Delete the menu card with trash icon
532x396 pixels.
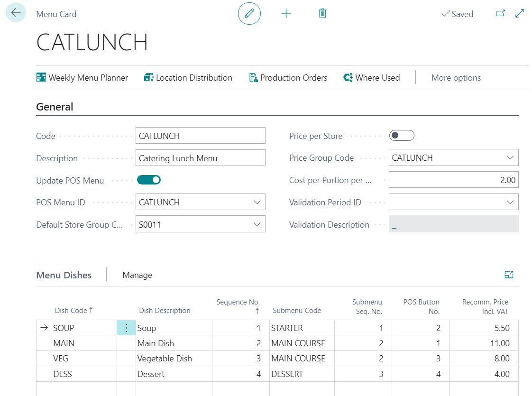pyautogui.click(x=322, y=14)
